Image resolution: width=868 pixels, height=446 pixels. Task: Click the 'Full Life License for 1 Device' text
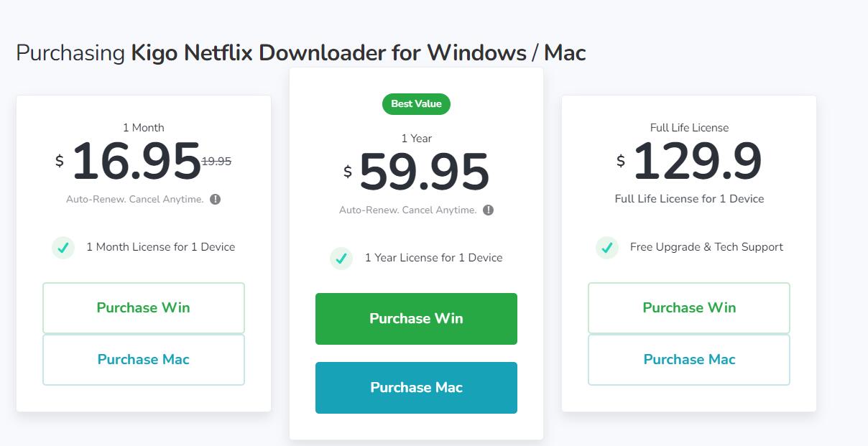point(689,199)
